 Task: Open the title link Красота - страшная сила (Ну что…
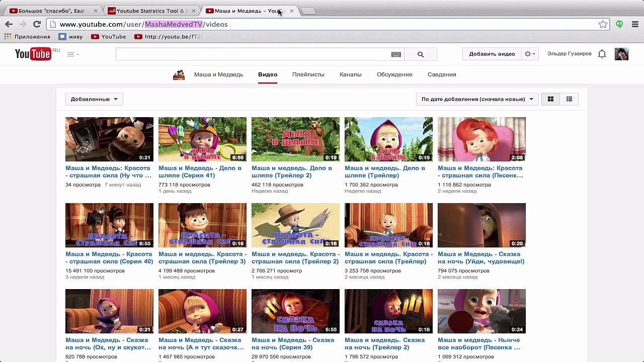[108, 172]
